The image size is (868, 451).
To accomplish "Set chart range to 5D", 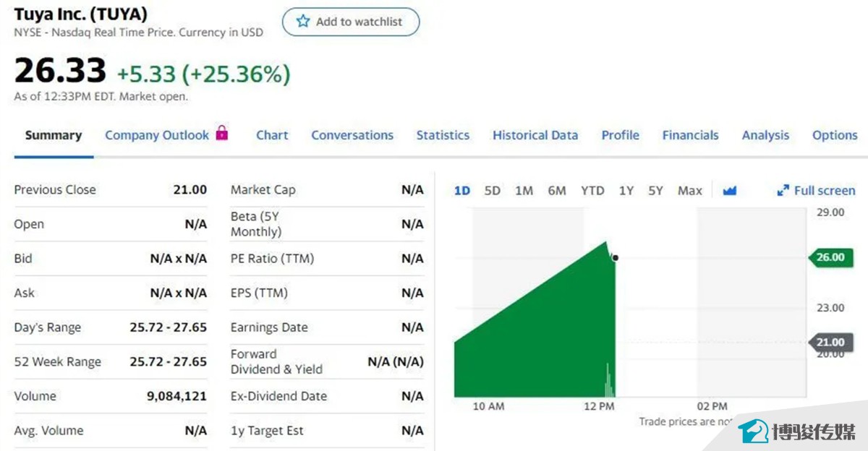I will (493, 191).
